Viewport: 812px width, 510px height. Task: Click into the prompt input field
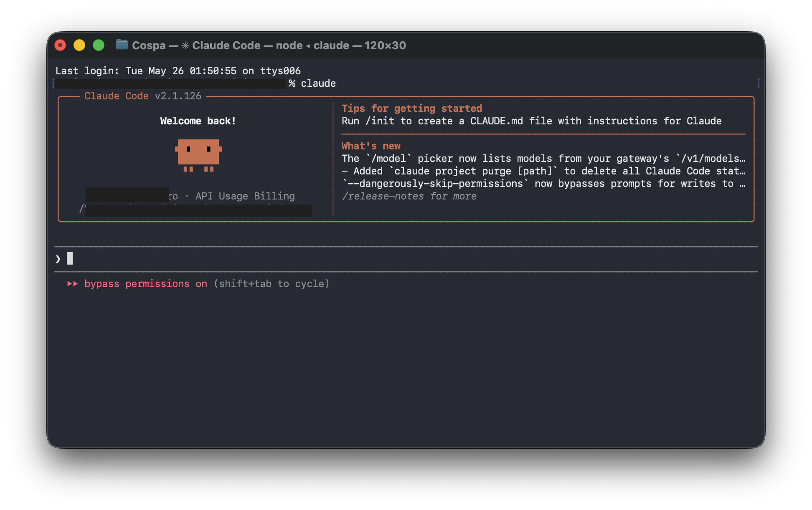point(406,259)
